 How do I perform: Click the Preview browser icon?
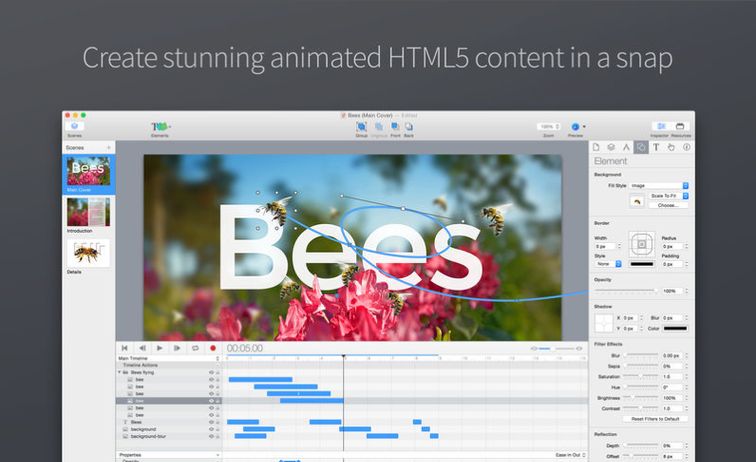[576, 127]
